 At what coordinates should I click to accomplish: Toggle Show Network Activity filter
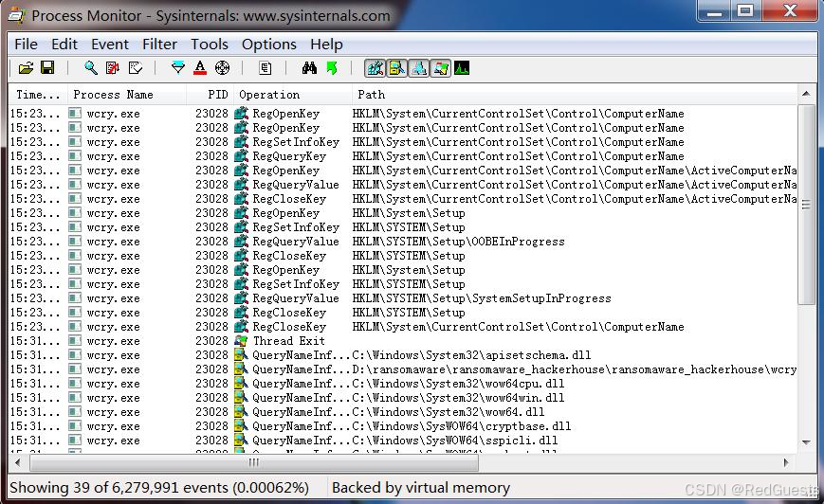click(418, 67)
